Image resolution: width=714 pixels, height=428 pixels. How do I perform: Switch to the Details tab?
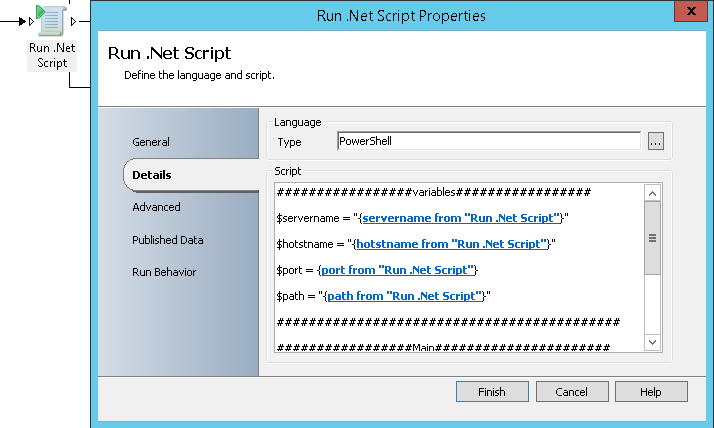pyautogui.click(x=152, y=175)
